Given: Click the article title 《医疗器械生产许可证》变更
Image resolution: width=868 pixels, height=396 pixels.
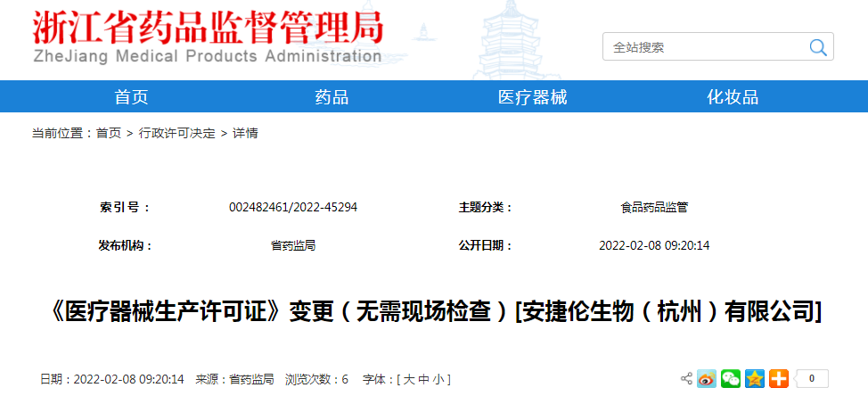Looking at the screenshot, I should pyautogui.click(x=434, y=313).
